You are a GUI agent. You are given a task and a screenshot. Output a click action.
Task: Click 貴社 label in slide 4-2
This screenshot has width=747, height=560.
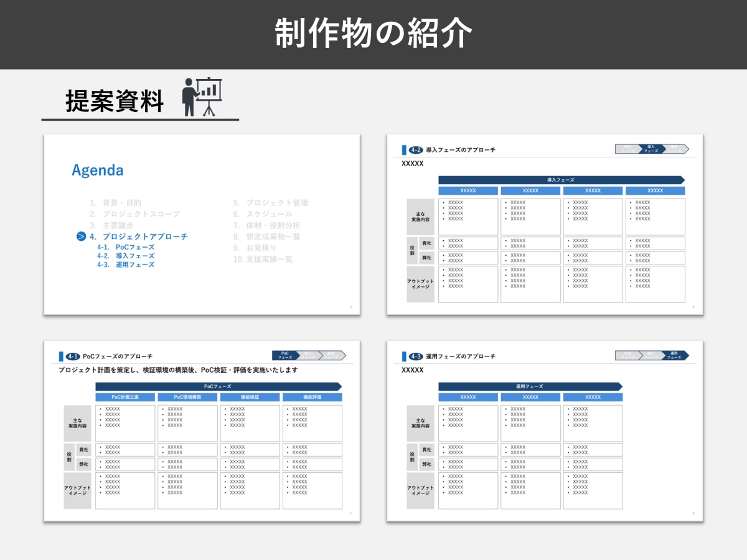click(x=427, y=243)
